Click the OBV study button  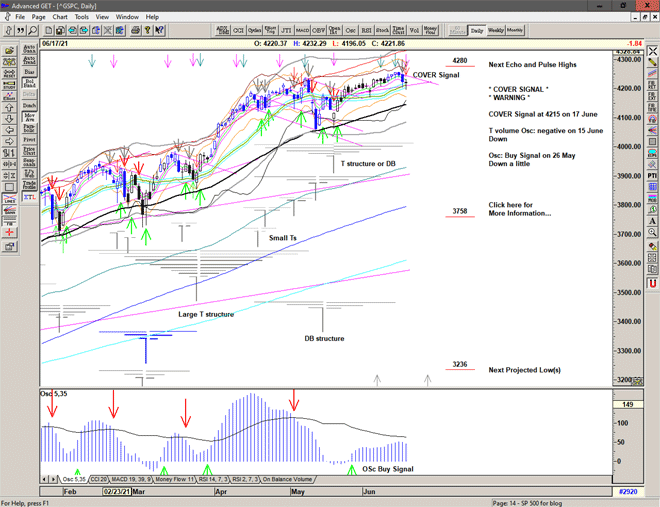coord(318,31)
